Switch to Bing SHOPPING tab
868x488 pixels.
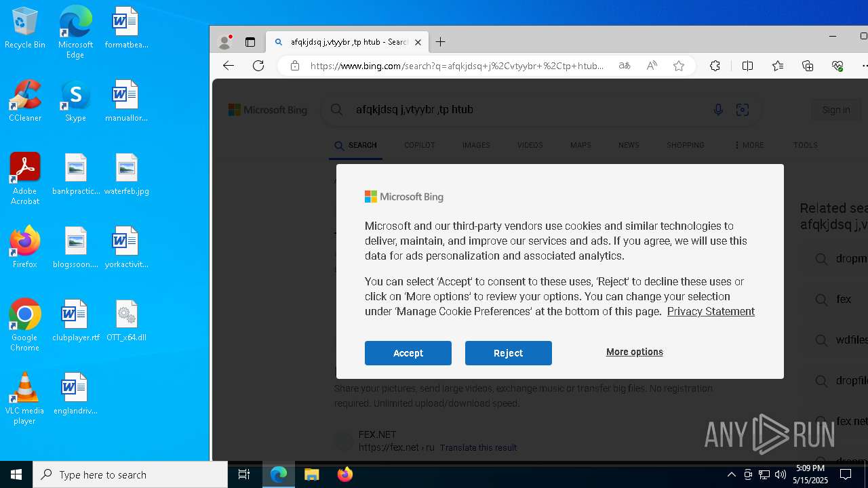point(686,145)
